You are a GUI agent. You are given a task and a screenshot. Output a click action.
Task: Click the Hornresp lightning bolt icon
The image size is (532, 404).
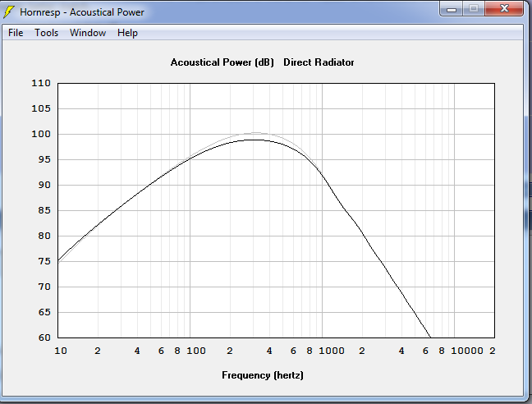(x=9, y=11)
